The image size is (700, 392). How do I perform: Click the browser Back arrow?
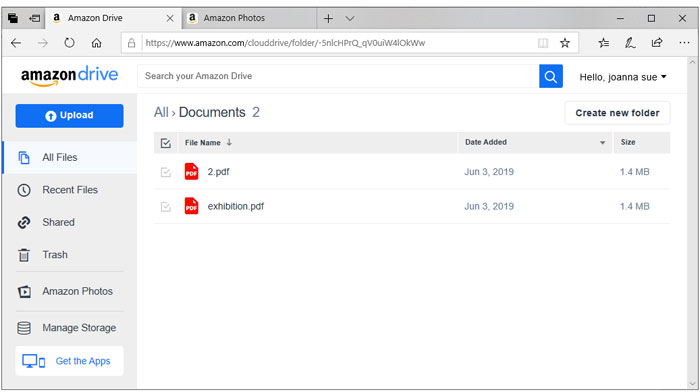pos(16,43)
